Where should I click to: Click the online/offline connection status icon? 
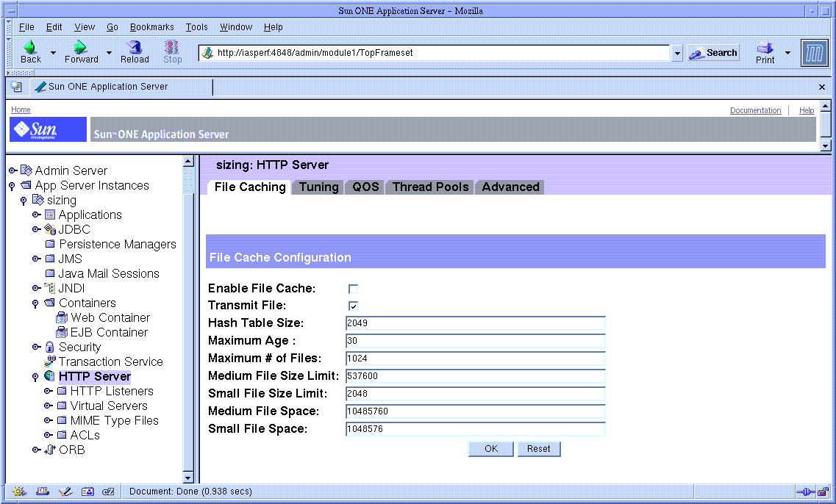point(806,492)
